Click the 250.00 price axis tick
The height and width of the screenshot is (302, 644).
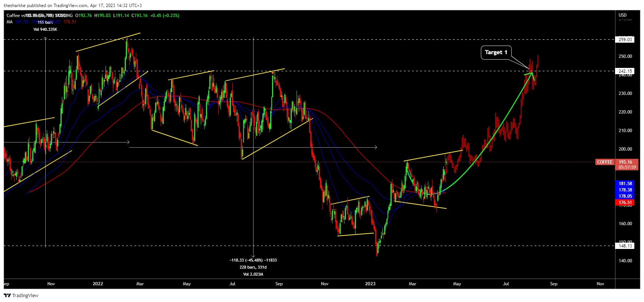625,56
